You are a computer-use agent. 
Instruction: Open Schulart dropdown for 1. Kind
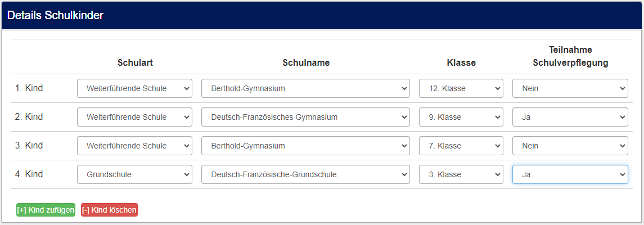click(x=134, y=88)
